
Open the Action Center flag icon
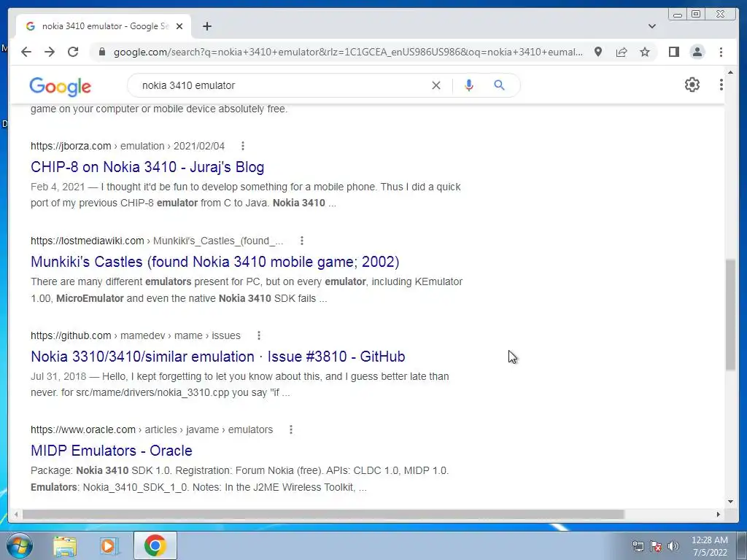pyautogui.click(x=656, y=546)
